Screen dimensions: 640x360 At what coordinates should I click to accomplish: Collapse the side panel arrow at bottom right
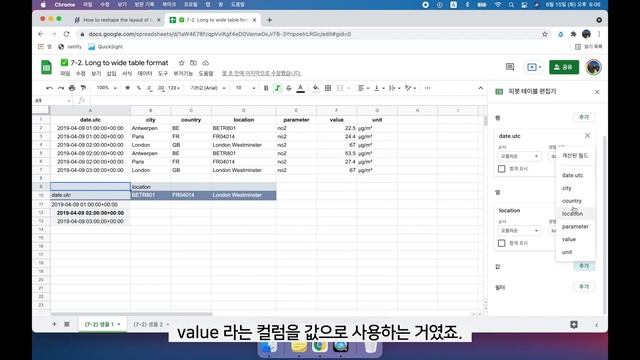click(597, 325)
